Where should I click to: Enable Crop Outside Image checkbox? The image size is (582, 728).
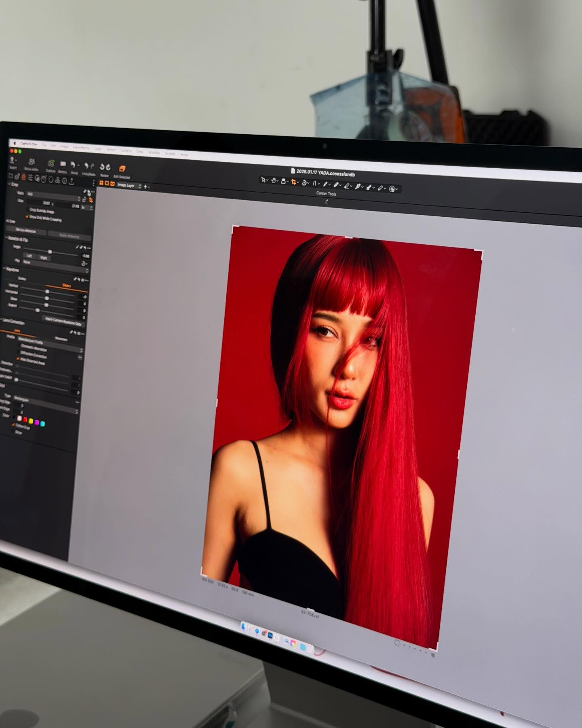[x=28, y=210]
